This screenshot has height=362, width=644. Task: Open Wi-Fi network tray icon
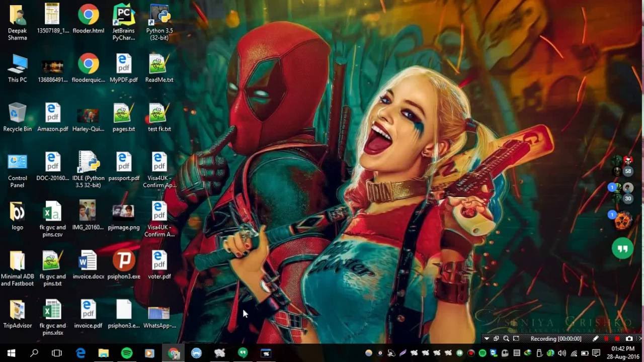point(574,353)
